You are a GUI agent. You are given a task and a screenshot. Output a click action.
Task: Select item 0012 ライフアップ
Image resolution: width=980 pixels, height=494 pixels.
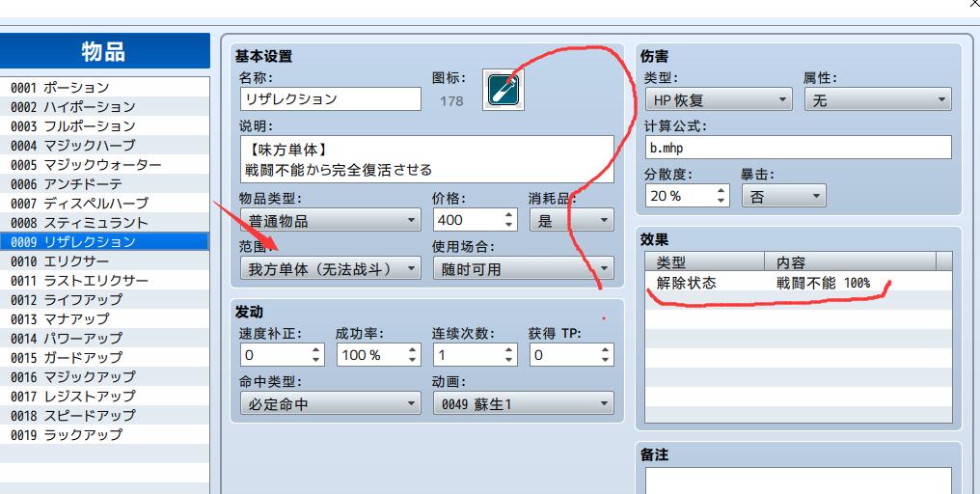point(105,299)
